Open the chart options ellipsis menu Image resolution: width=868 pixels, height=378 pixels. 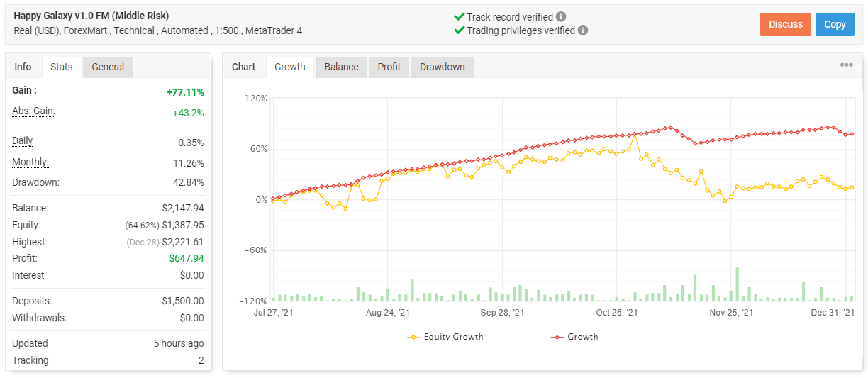846,65
